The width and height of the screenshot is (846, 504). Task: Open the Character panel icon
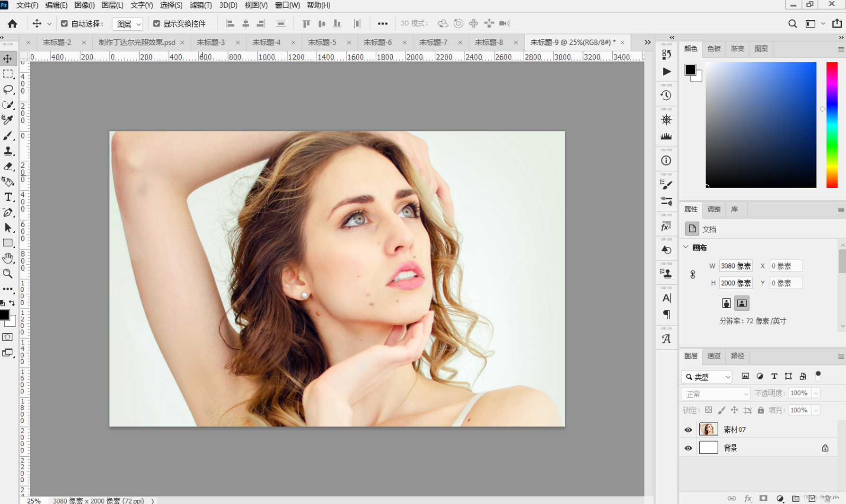click(x=666, y=298)
